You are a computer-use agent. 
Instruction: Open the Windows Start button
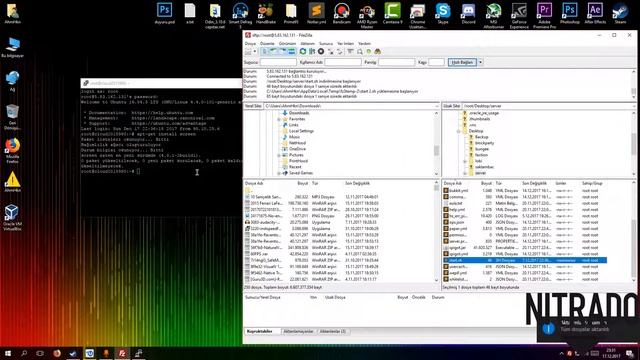(x=8, y=353)
